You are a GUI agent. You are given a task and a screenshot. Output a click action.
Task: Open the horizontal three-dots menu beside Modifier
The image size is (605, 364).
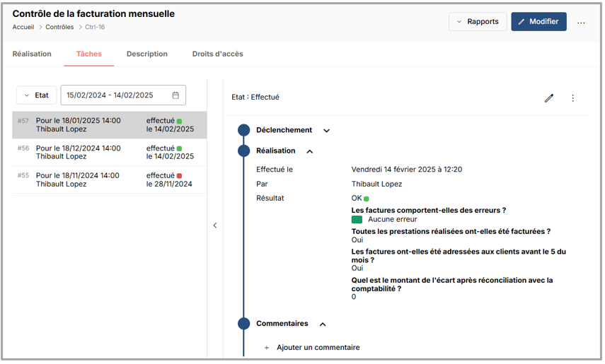pos(581,22)
